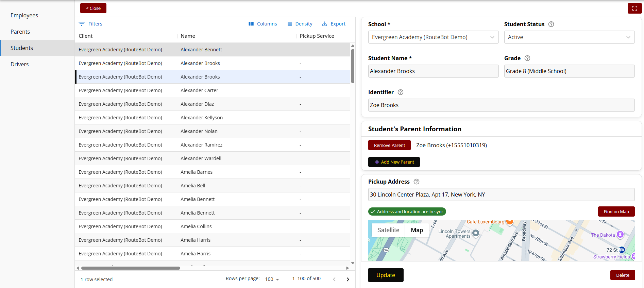Click The Dakota map marker
This screenshot has width=644, height=288.
click(620, 234)
